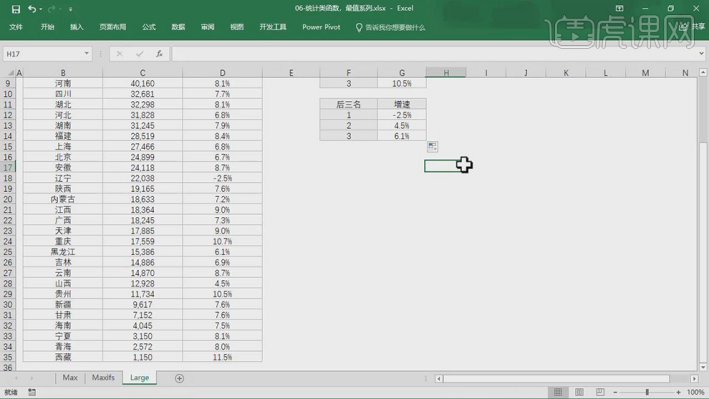
Task: Expand the Name Box dropdown arrow
Action: point(86,53)
